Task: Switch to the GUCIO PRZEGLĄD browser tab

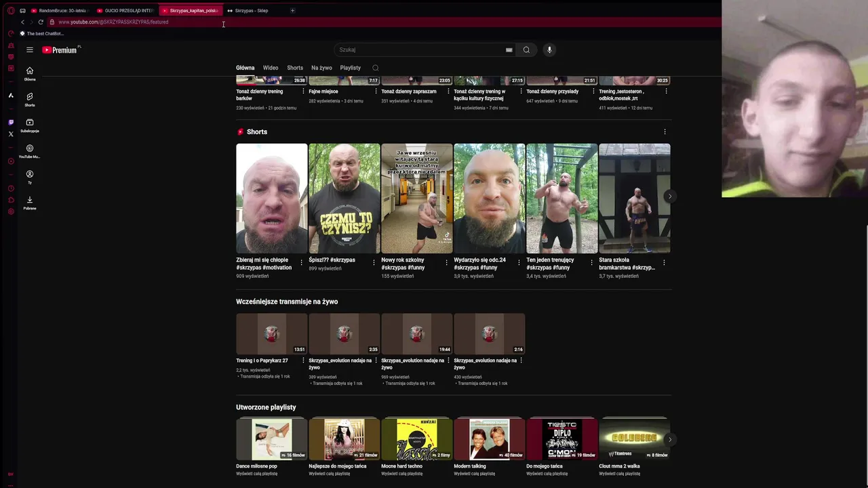Action: tap(125, 10)
